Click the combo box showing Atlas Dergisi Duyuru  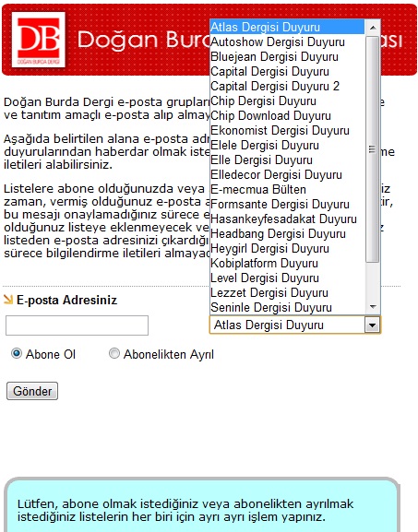pyautogui.click(x=295, y=325)
